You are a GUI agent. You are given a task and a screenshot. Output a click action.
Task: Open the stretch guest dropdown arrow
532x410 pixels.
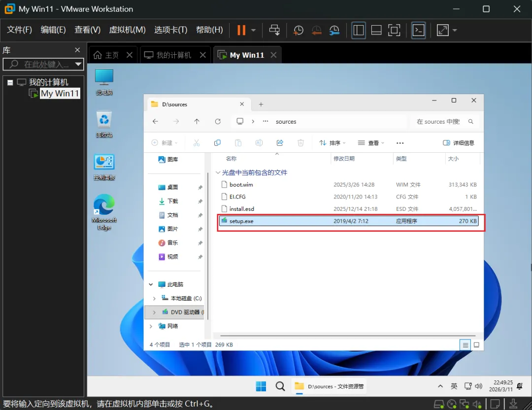coord(455,30)
